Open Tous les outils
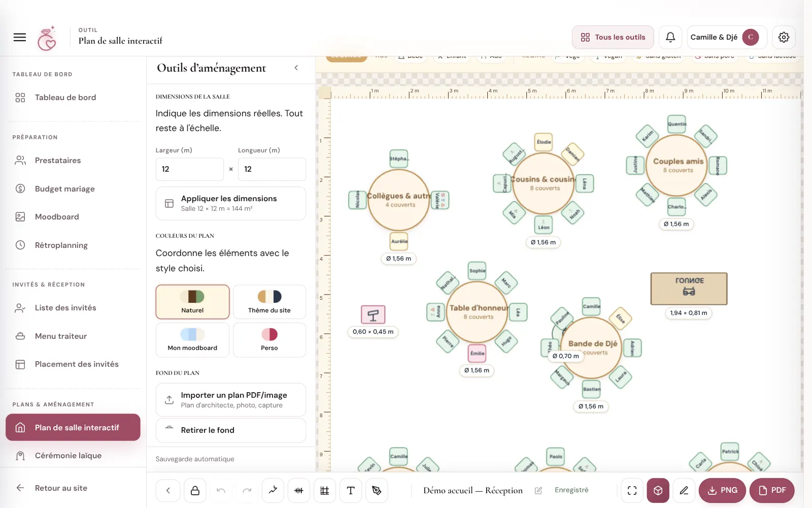812x508 pixels. pos(613,37)
